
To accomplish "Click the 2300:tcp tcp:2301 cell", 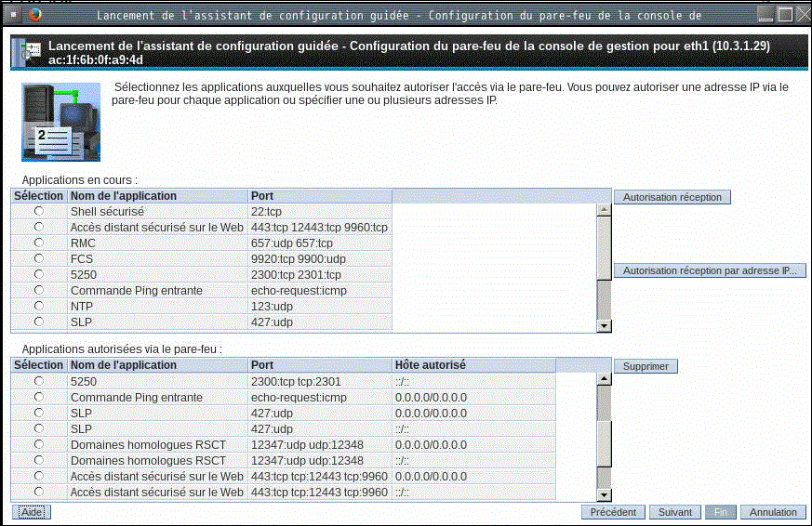I will tap(320, 382).
